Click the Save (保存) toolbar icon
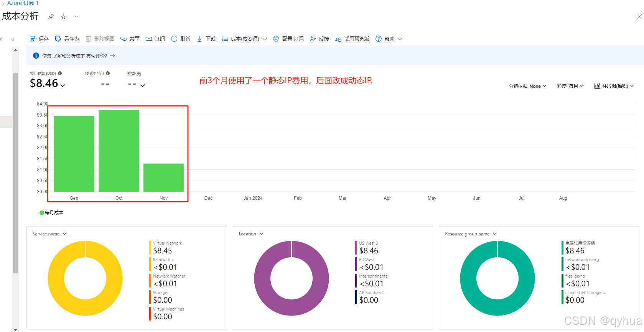 pyautogui.click(x=33, y=39)
